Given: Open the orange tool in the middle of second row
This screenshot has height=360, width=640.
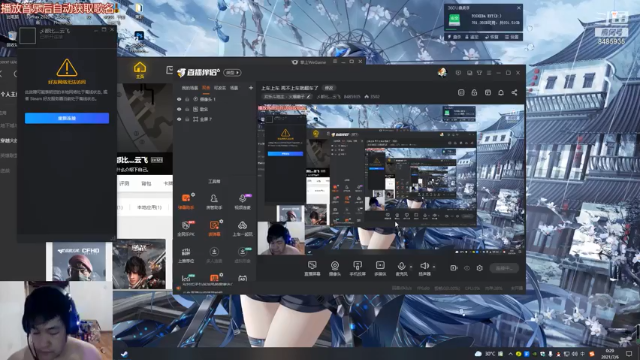Looking at the screenshot, I should (214, 228).
